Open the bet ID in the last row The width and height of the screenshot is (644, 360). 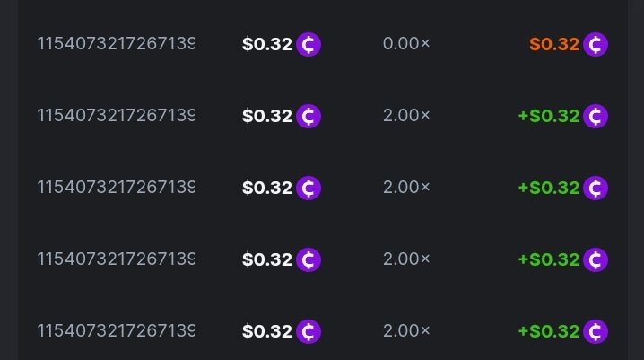[116, 331]
